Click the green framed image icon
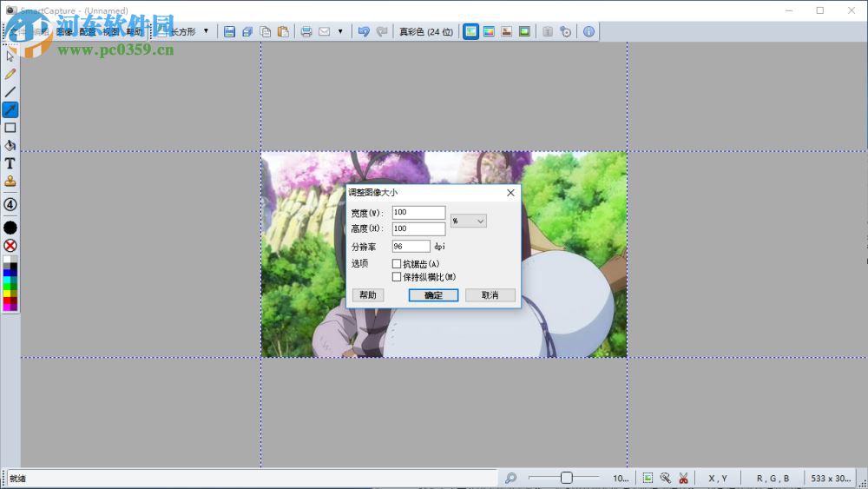The height and width of the screenshot is (489, 868). 524,31
